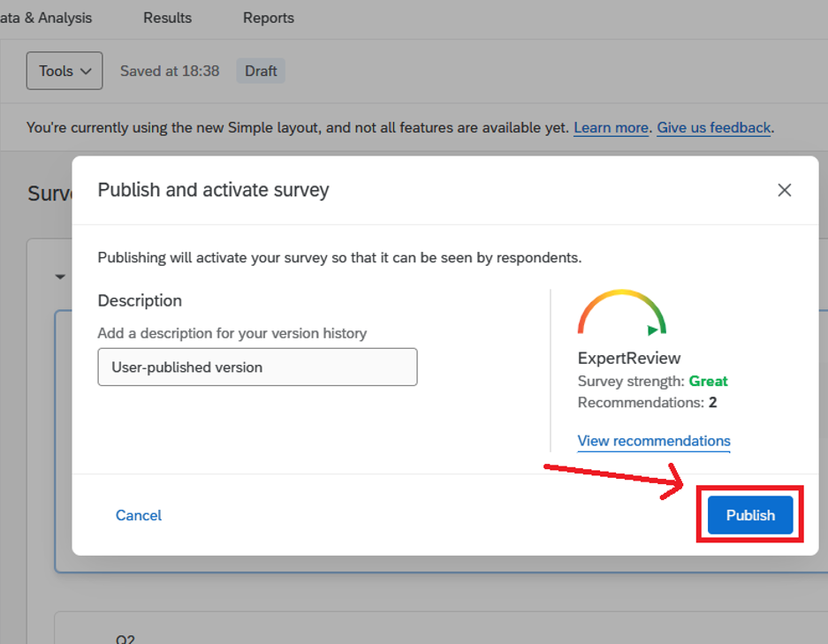Close the dialog with the X icon
Screen dimensions: 828x644
[784, 190]
